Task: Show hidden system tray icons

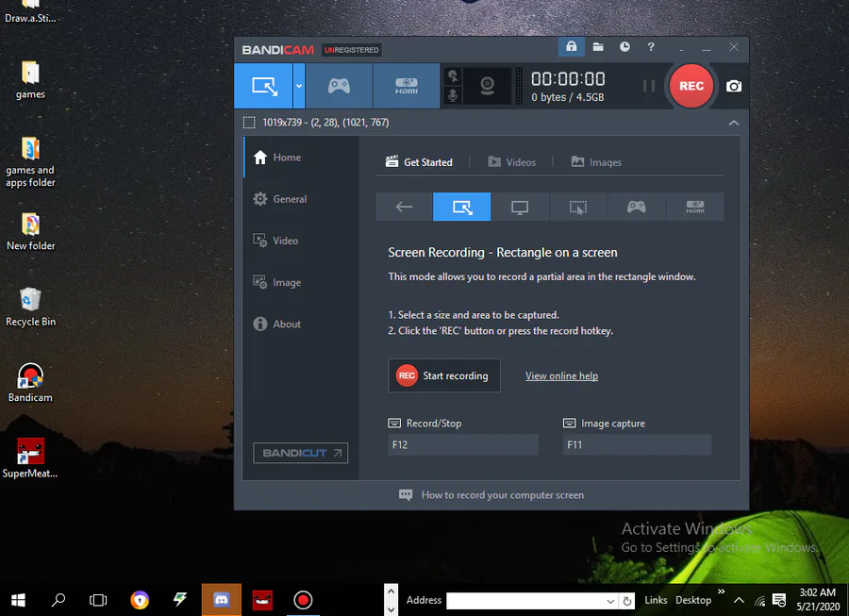Action: pos(739,600)
